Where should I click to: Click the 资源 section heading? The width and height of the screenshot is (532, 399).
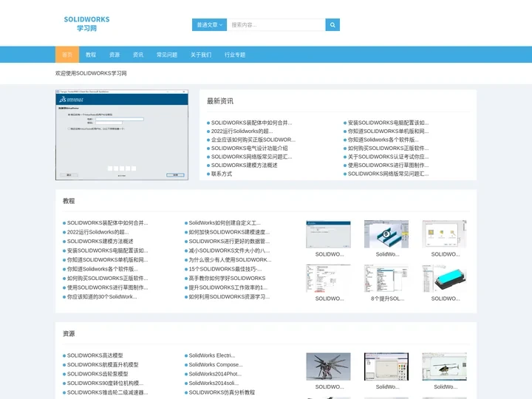pos(69,334)
